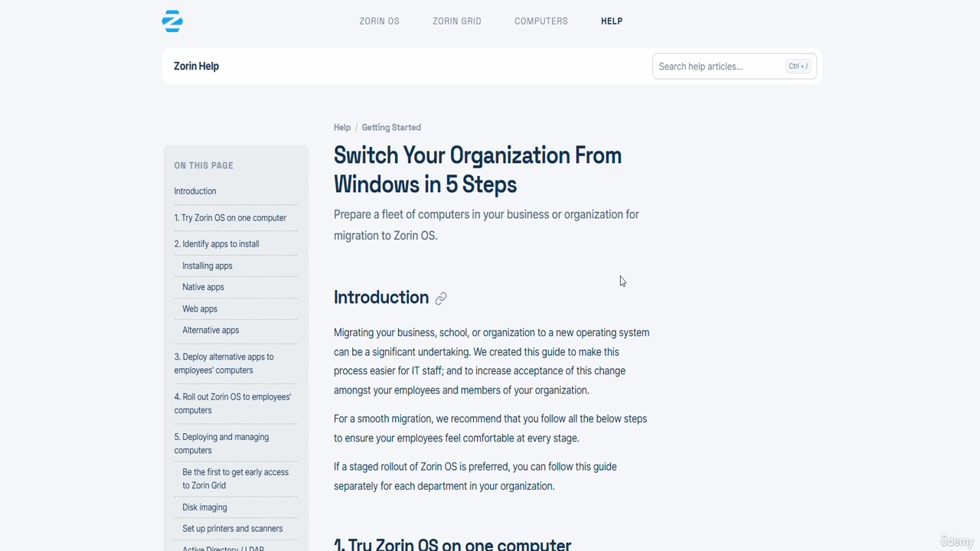Image resolution: width=980 pixels, height=551 pixels.
Task: Jump to 2. Identify apps to install
Action: tap(217, 244)
